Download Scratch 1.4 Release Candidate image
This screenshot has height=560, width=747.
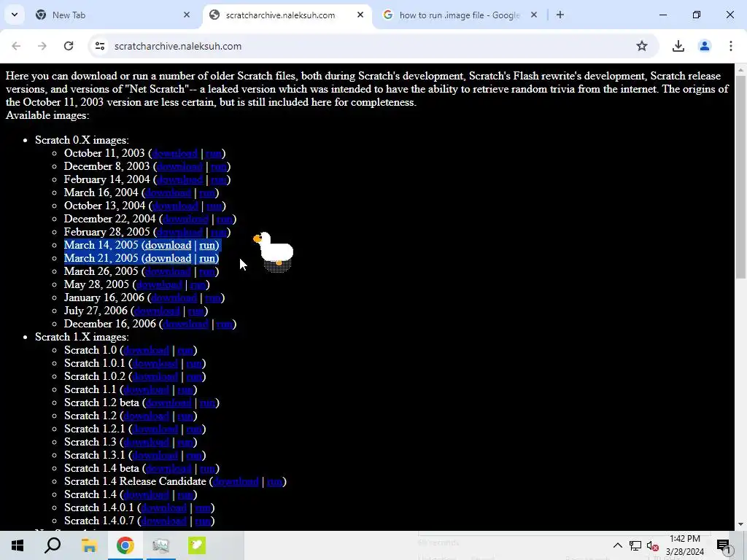click(x=236, y=481)
